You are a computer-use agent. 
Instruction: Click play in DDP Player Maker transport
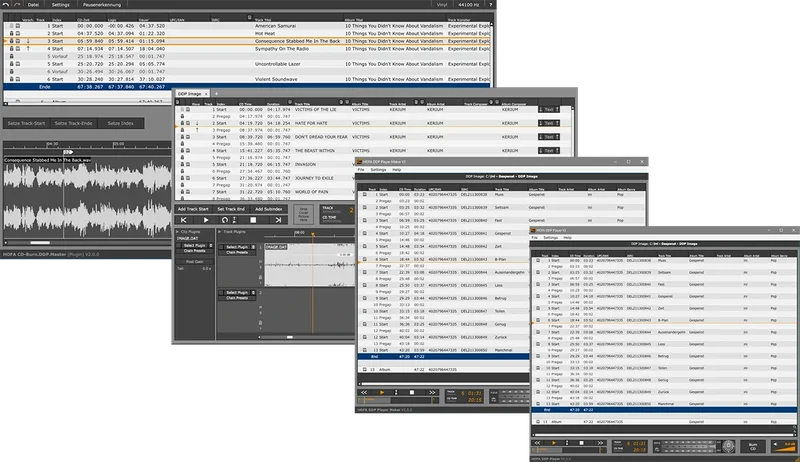coord(382,392)
